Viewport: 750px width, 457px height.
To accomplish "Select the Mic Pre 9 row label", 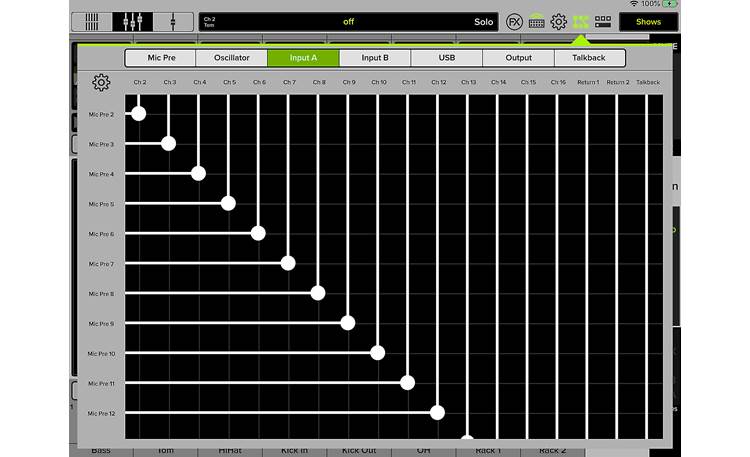I will [101, 323].
